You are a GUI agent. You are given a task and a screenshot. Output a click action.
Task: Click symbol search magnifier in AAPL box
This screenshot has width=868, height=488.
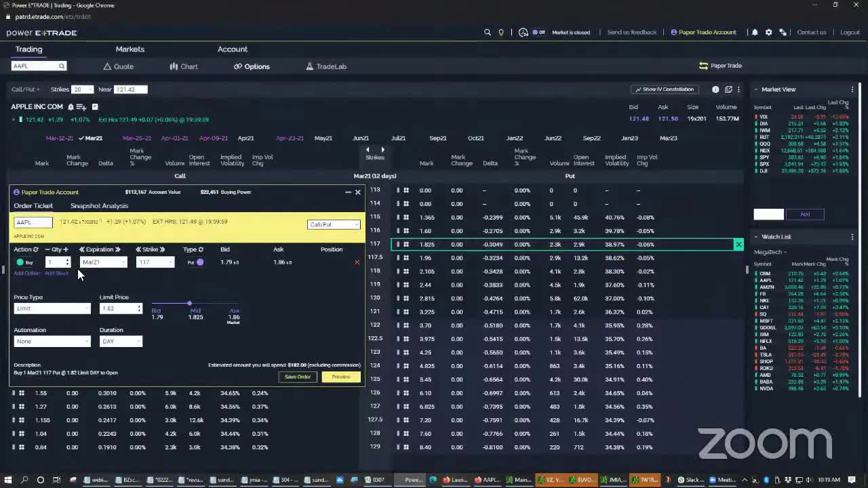61,66
